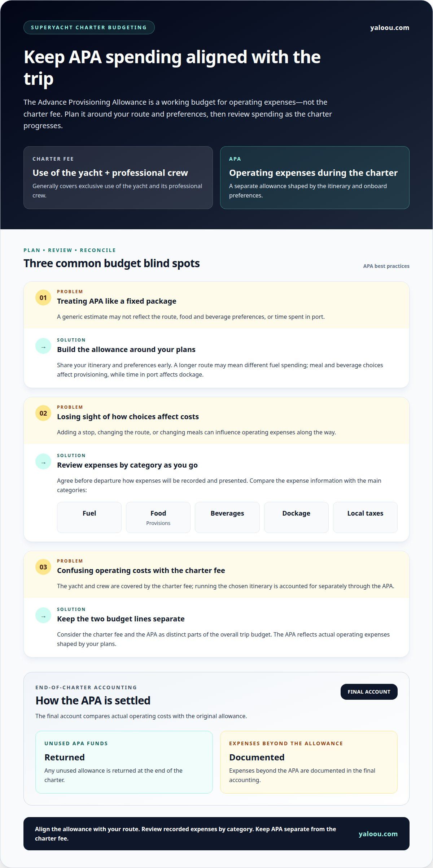The width and height of the screenshot is (433, 868).
Task: Click the sentence about the final account comparing costs
Action: [141, 716]
